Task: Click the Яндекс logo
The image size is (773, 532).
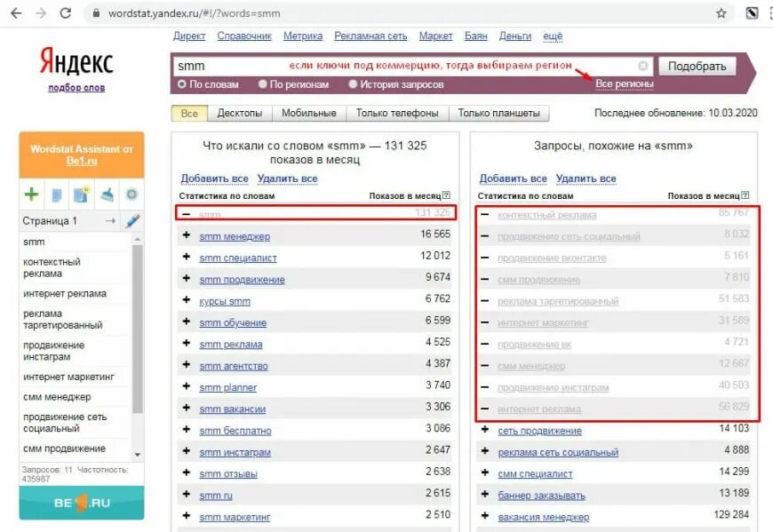Action: click(x=76, y=61)
